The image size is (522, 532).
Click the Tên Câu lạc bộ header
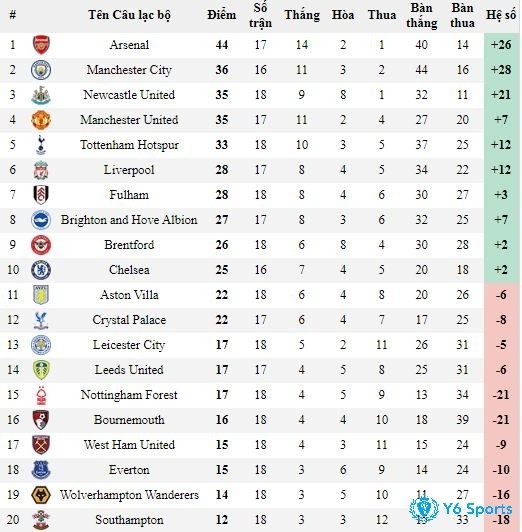(x=129, y=15)
